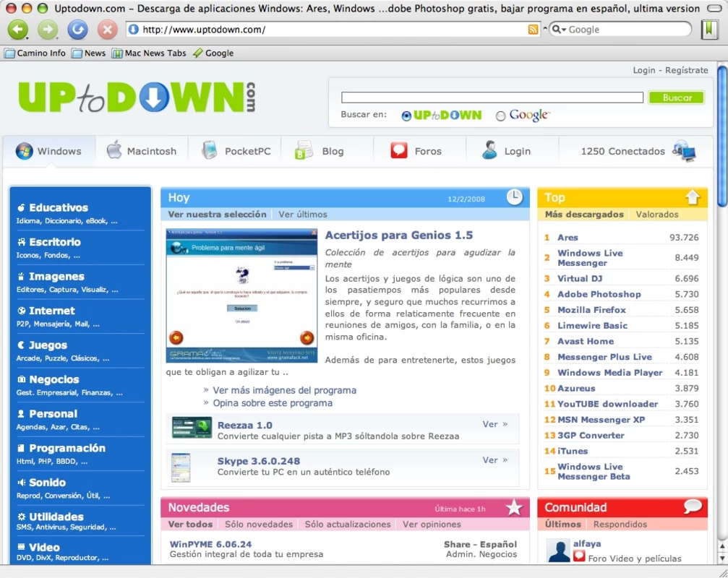
Task: Click Ver más imágenes del programa
Action: click(285, 390)
